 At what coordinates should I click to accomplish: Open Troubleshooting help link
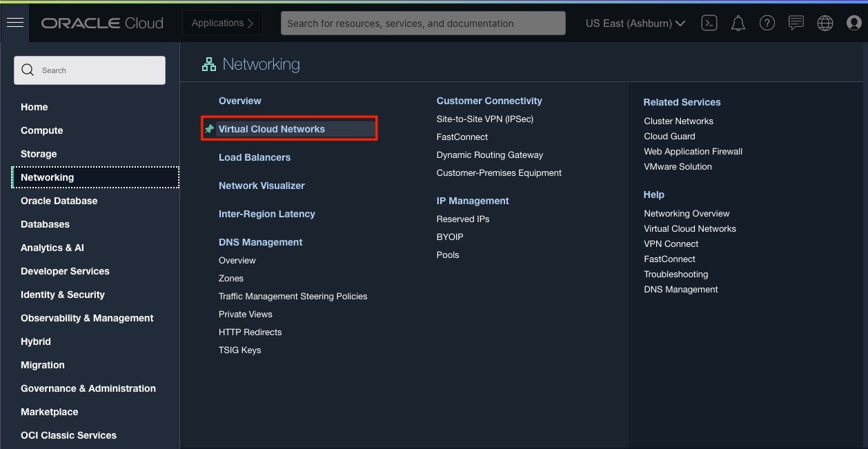click(x=676, y=274)
